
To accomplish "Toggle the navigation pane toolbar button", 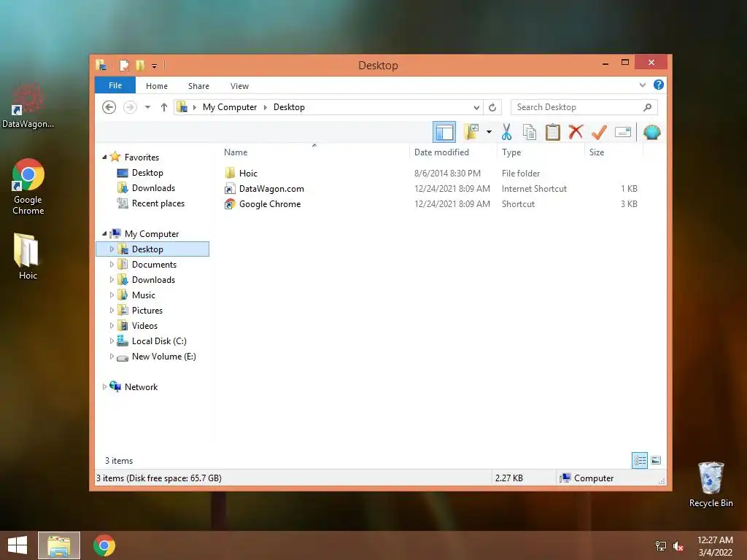I will pyautogui.click(x=444, y=133).
